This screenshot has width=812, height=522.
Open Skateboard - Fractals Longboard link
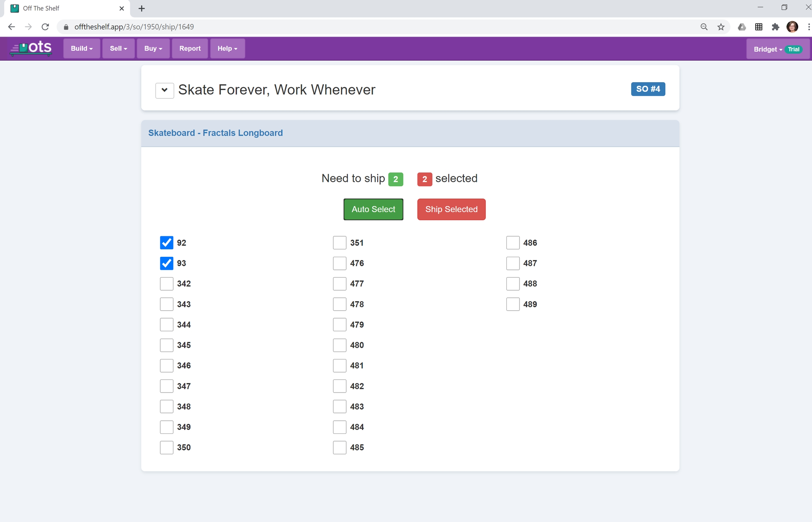215,133
